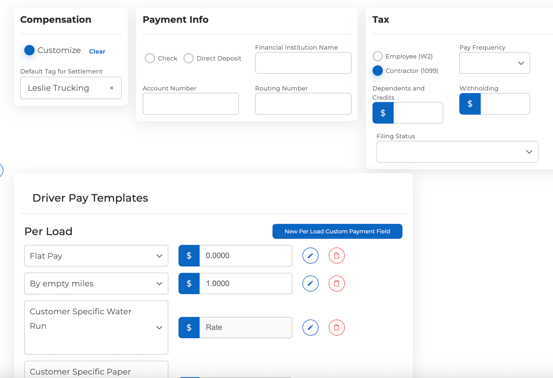Delete the Flat Pay row

(x=336, y=256)
